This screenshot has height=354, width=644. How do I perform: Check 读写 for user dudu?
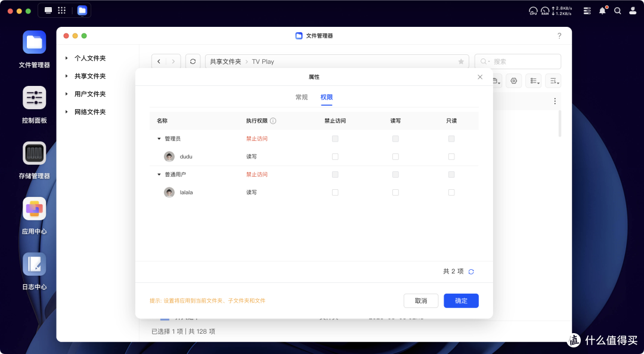pos(395,156)
